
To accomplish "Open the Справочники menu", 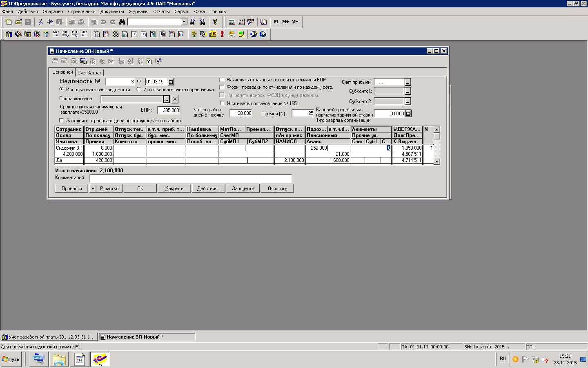I will [x=82, y=11].
